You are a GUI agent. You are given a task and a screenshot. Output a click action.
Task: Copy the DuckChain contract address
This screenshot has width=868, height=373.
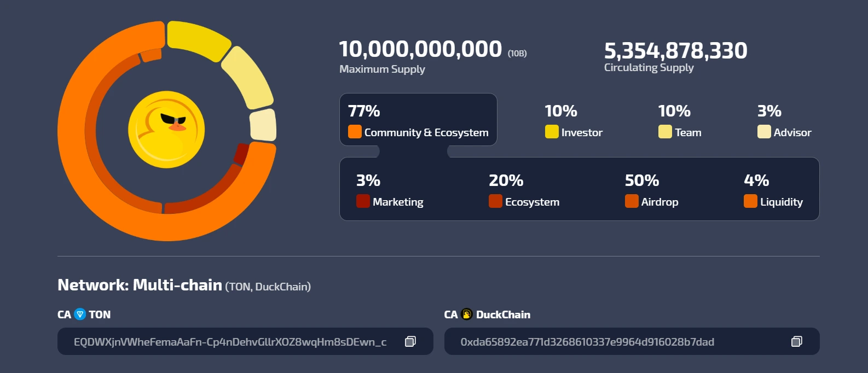click(797, 341)
